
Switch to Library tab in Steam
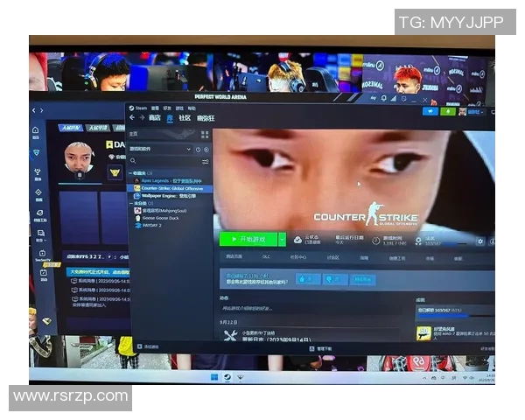point(170,118)
